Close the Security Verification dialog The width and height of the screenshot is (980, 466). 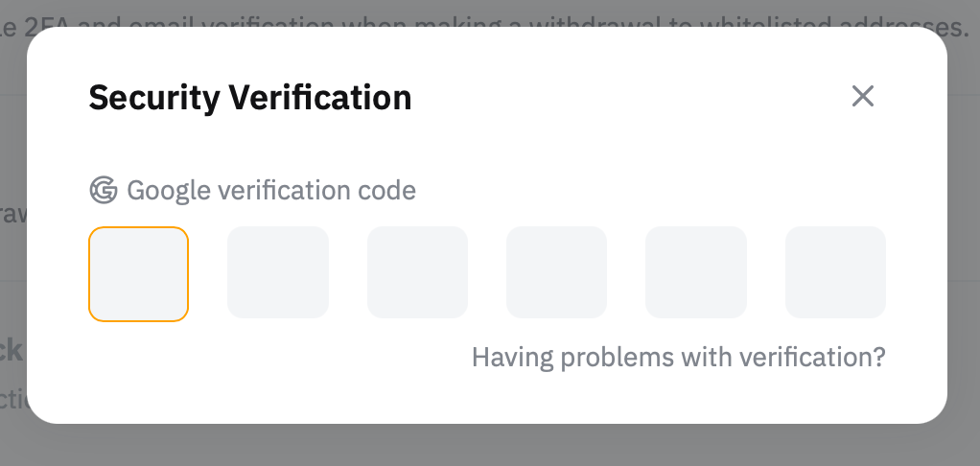tap(863, 96)
